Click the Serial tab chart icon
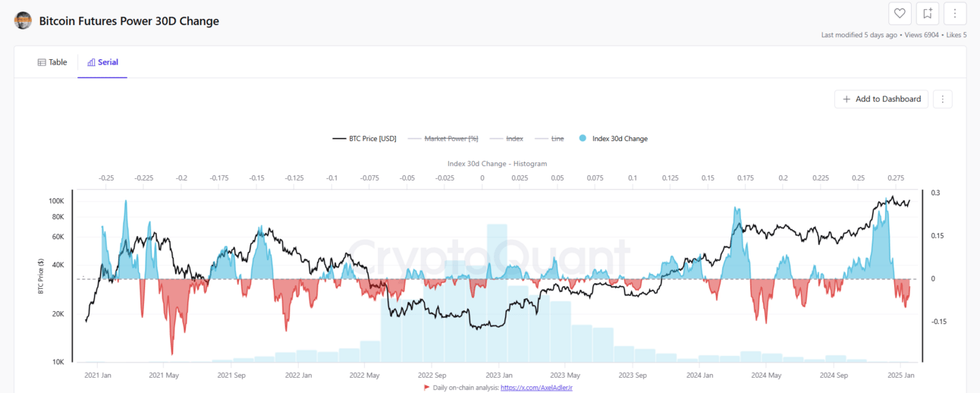The width and height of the screenshot is (980, 393). tap(91, 62)
